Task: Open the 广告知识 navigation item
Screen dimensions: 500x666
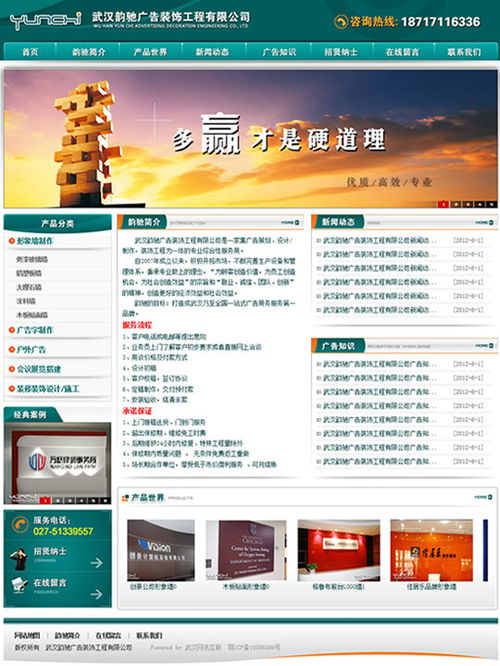Action: tap(279, 52)
